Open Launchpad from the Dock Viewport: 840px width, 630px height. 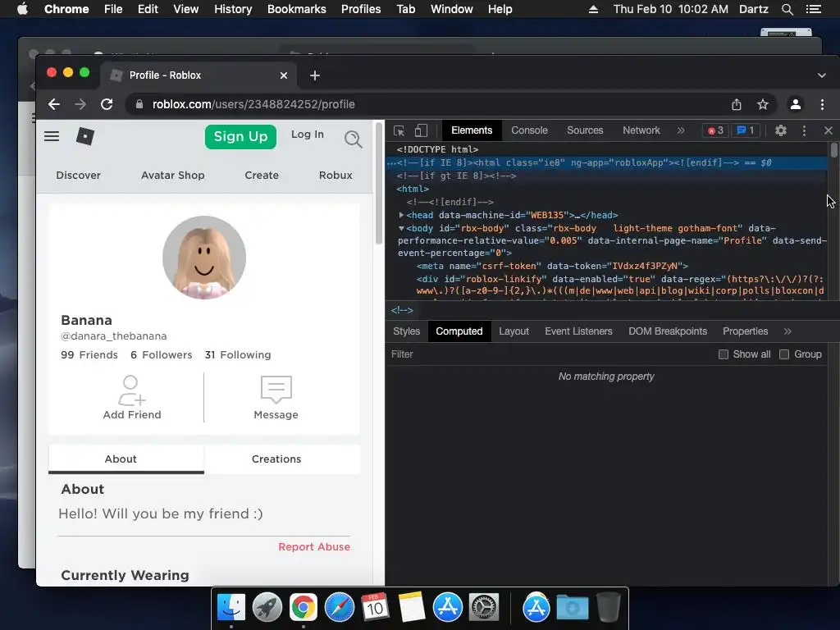point(267,607)
